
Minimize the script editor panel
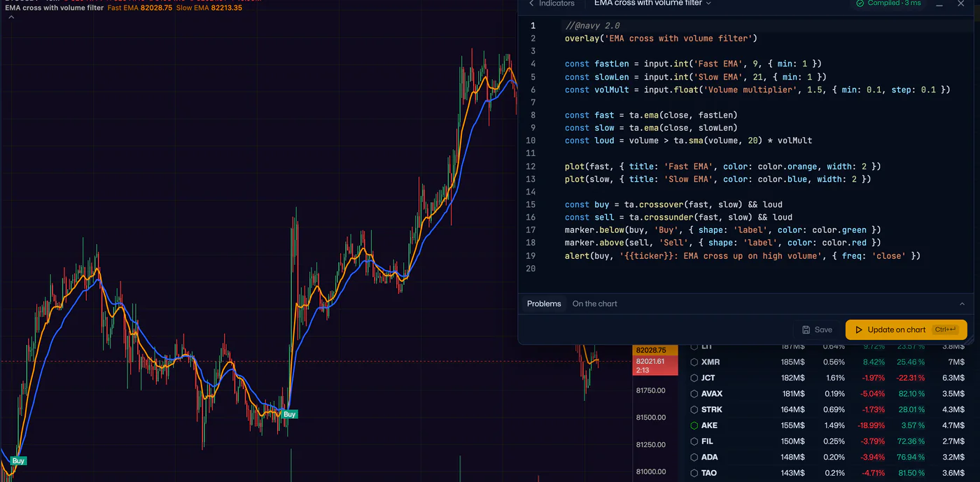(939, 4)
